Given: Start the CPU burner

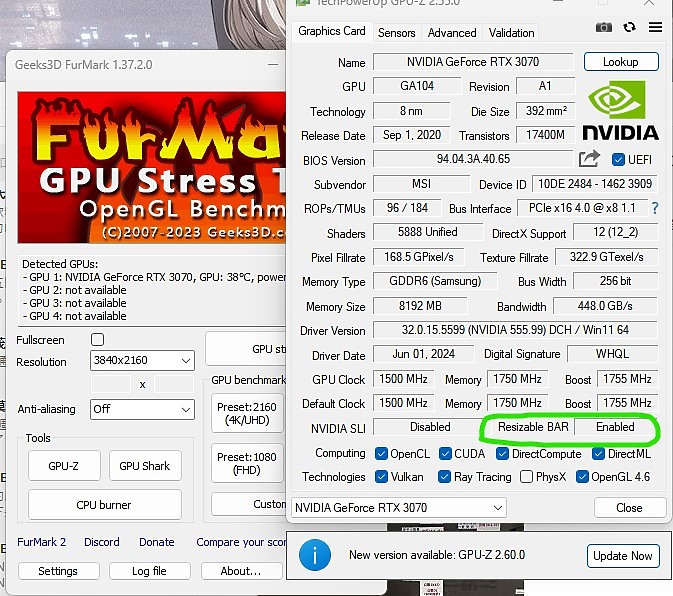Looking at the screenshot, I should [104, 505].
